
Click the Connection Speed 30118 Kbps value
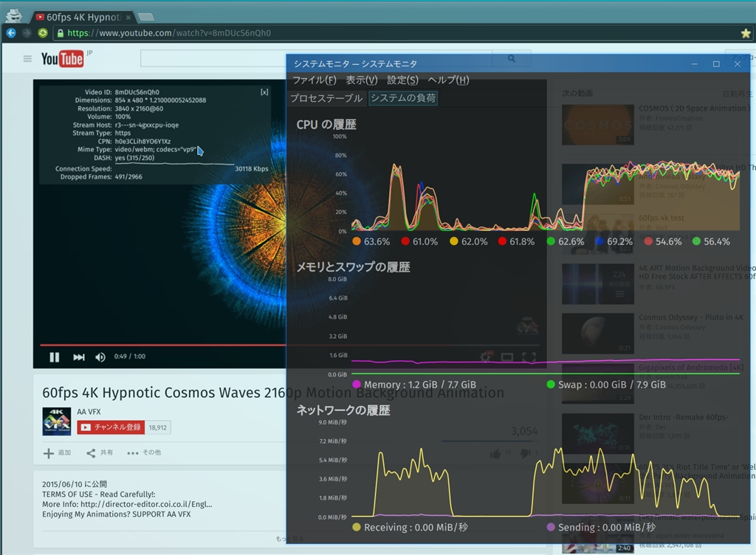[x=251, y=169]
